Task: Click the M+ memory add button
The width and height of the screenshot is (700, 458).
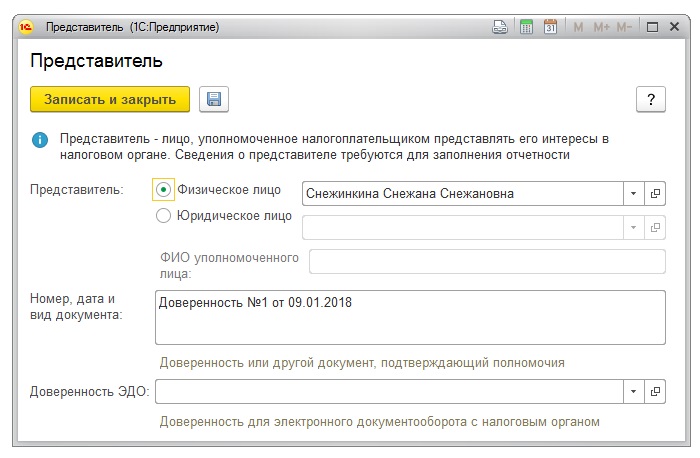Action: [x=600, y=27]
